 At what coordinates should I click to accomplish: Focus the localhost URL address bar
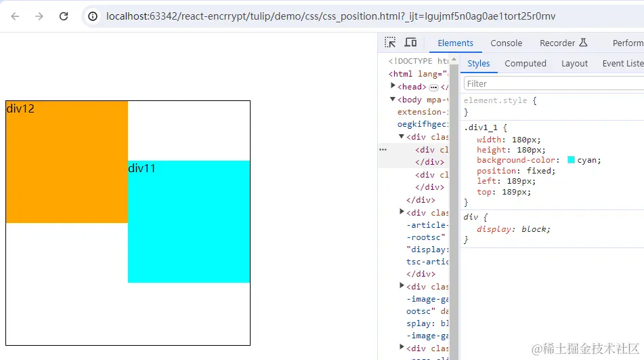pos(330,16)
